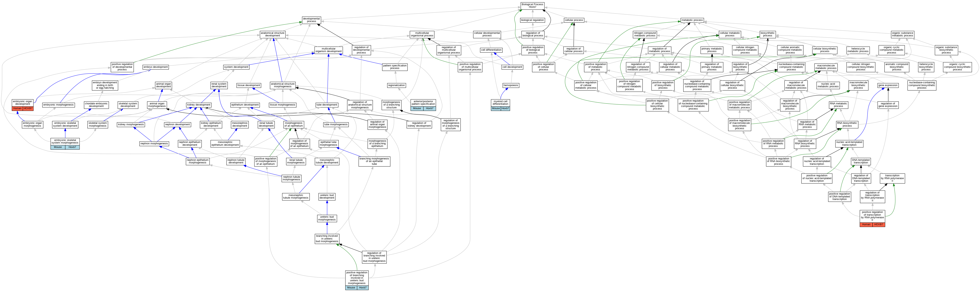Click the short "embryo development" node
The height and width of the screenshot is (292, 980).
(156, 67)
